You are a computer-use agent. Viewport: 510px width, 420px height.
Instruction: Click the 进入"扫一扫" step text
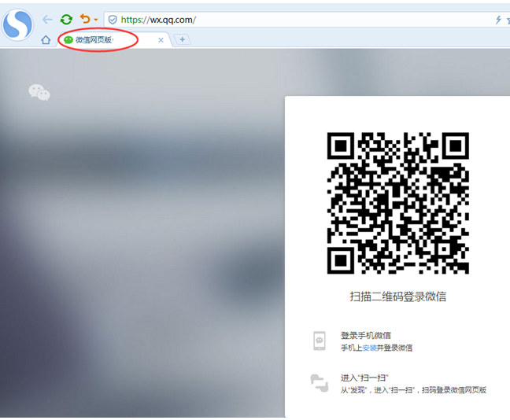(364, 378)
